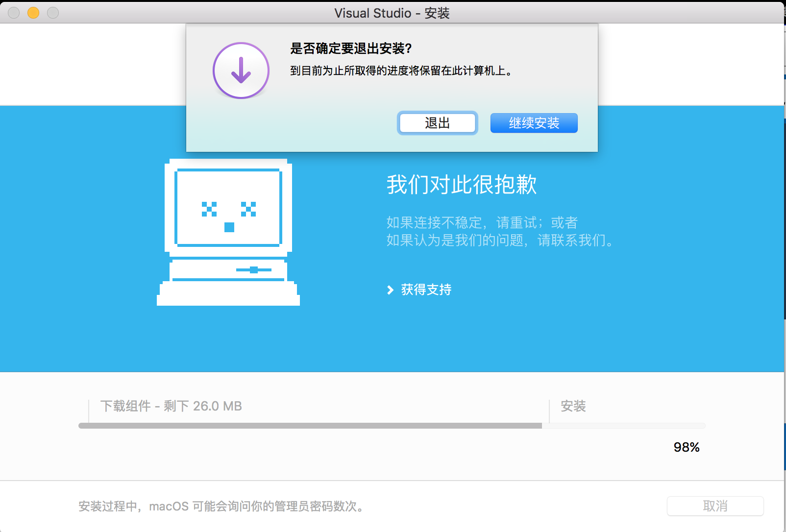This screenshot has width=786, height=532.
Task: Click the 是否确定要退出安装? dialog title
Action: pos(351,48)
